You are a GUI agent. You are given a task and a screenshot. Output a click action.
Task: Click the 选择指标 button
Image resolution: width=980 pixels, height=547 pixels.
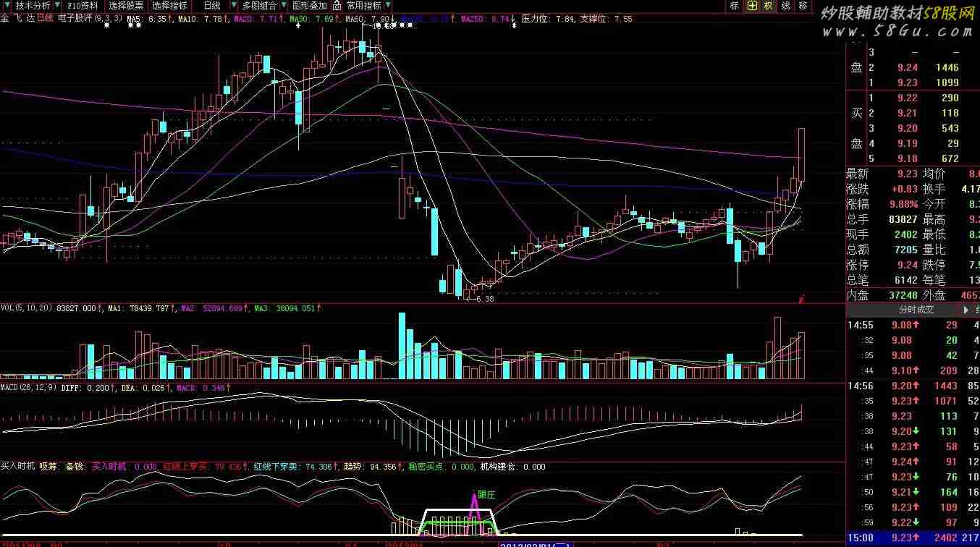(169, 5)
